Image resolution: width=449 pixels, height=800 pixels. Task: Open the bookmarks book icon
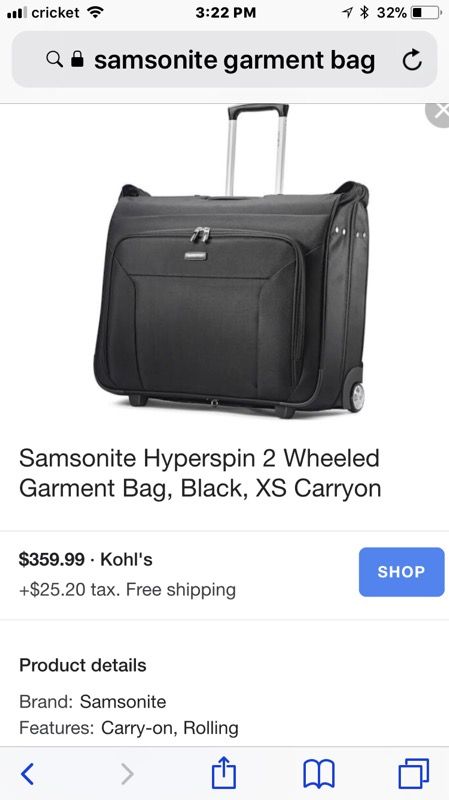319,773
